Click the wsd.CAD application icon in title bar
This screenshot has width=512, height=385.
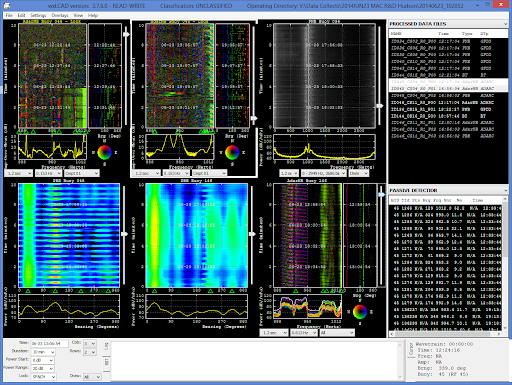tap(7, 6)
